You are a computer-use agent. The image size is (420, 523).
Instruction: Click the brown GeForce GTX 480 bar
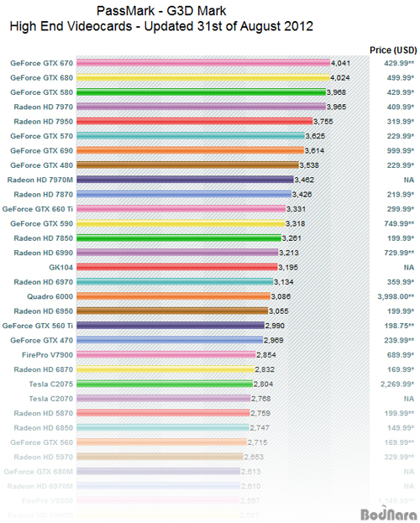(x=187, y=165)
